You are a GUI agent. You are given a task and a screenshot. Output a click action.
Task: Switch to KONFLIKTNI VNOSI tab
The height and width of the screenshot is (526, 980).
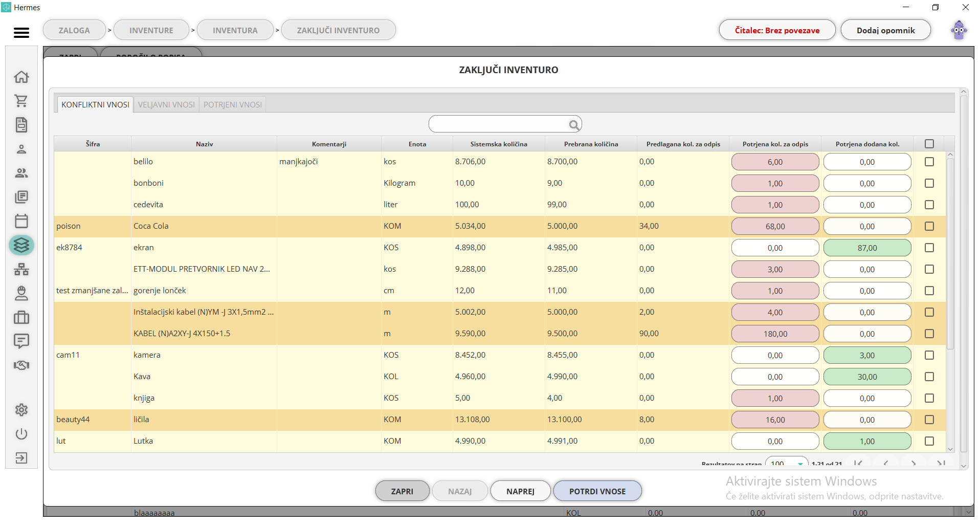click(x=95, y=104)
